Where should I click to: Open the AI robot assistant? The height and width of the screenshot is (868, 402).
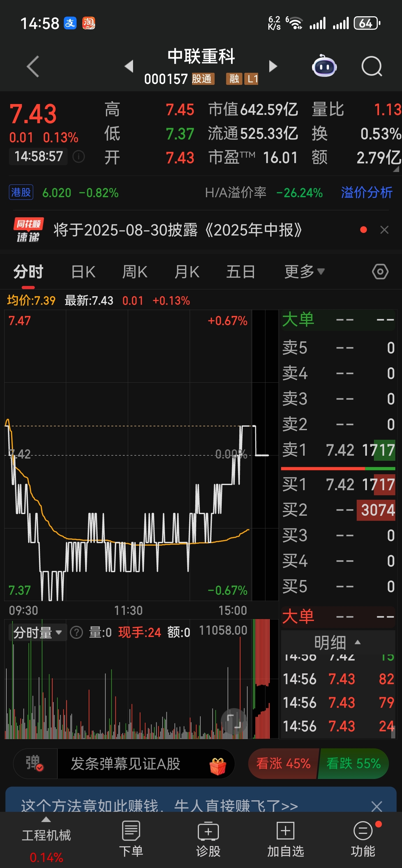pyautogui.click(x=324, y=66)
